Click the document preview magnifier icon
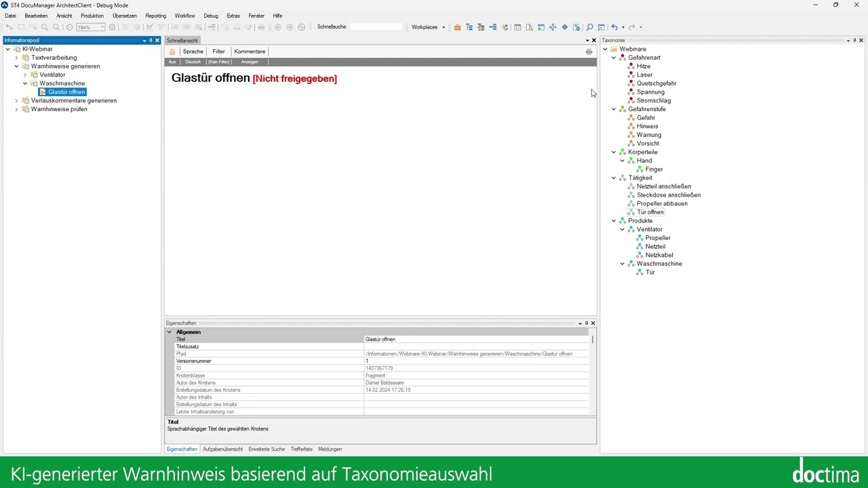868x488 pixels. pyautogui.click(x=529, y=27)
